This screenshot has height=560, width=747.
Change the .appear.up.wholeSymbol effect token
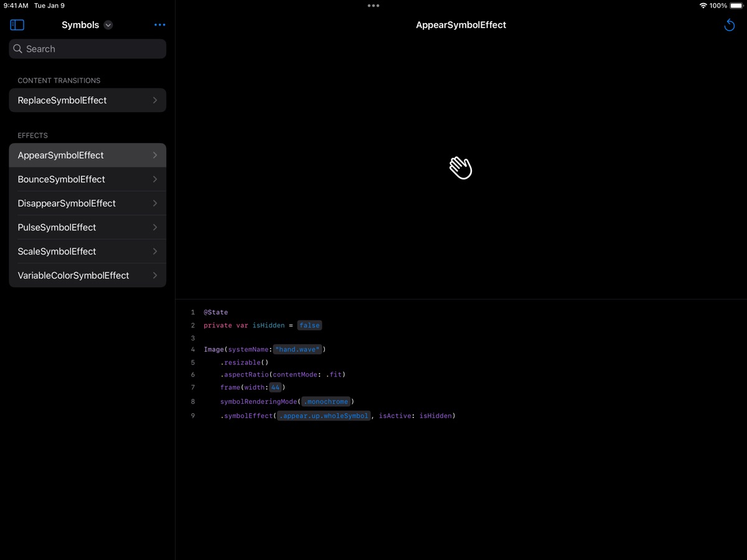click(x=324, y=416)
